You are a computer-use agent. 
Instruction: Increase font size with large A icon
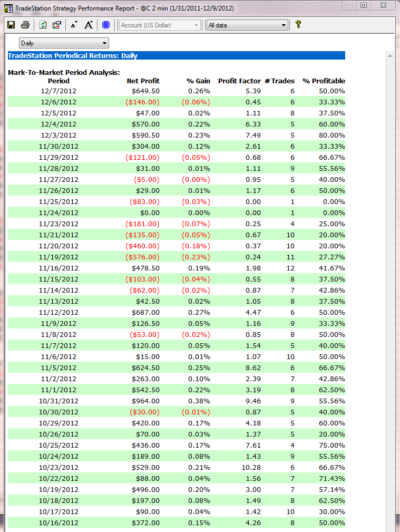[89, 25]
